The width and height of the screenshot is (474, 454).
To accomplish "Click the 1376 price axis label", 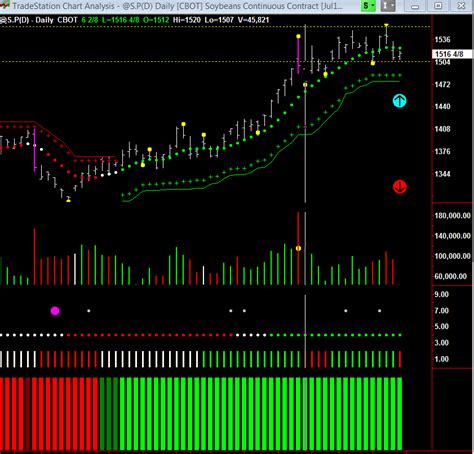I will 442,152.
